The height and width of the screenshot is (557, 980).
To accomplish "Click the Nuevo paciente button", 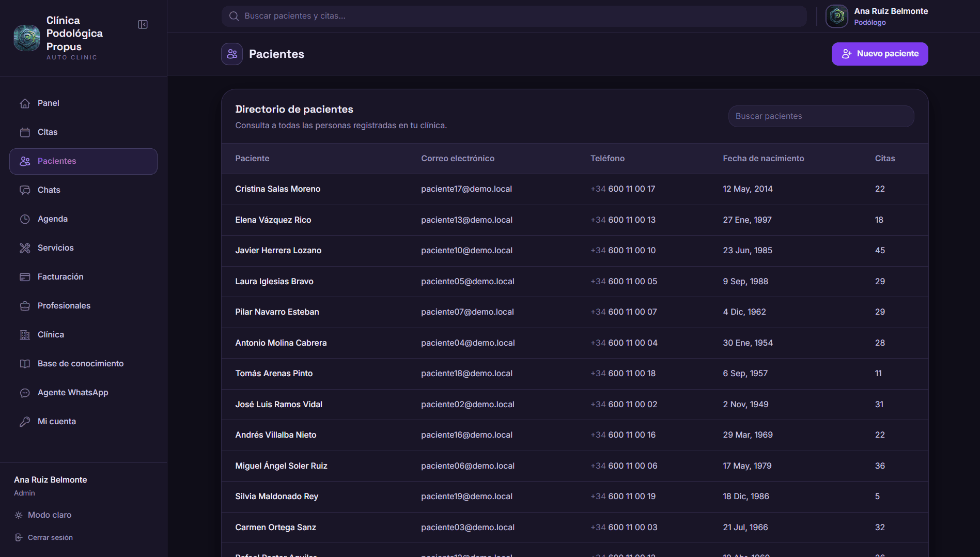I will click(880, 54).
